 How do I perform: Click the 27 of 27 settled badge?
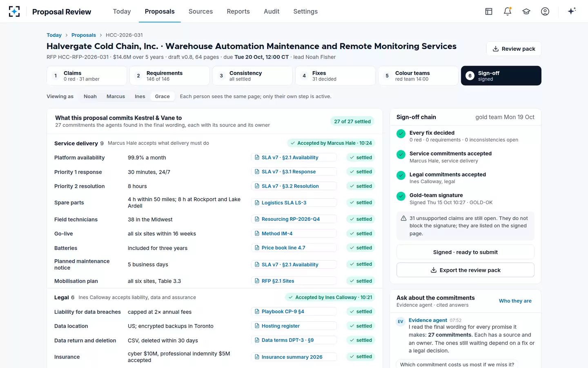point(352,121)
